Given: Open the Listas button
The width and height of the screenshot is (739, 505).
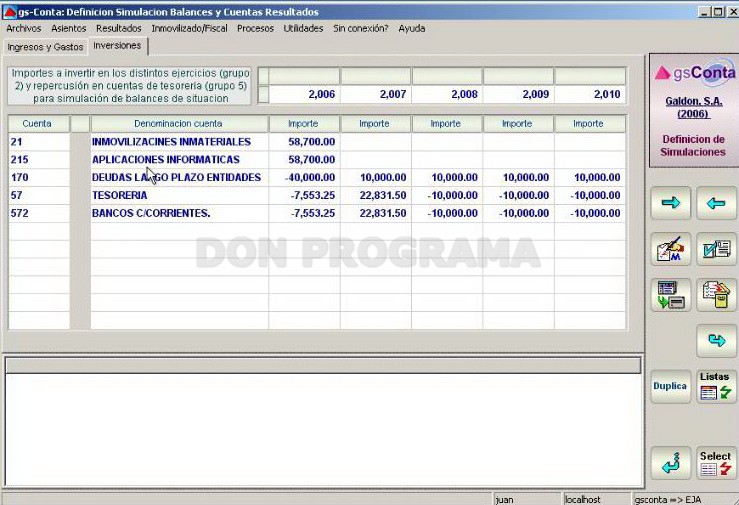Looking at the screenshot, I should [716, 386].
